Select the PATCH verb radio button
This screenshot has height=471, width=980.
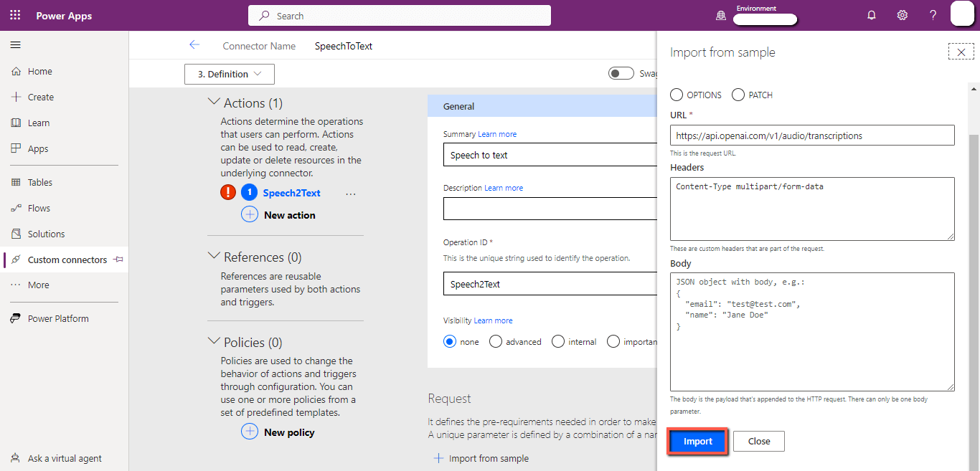(738, 95)
